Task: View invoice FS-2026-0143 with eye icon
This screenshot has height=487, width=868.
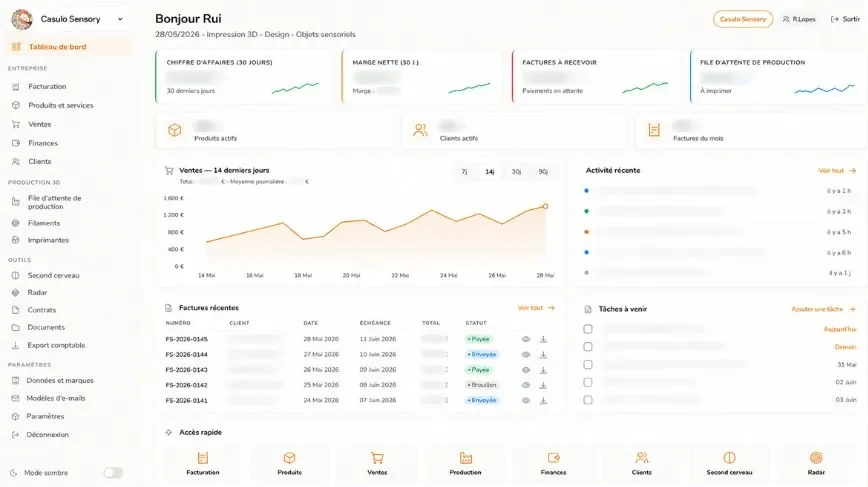Action: tap(526, 370)
